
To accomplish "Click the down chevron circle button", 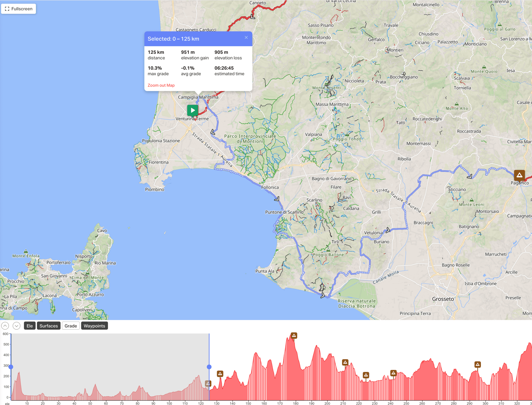I will (x=16, y=326).
